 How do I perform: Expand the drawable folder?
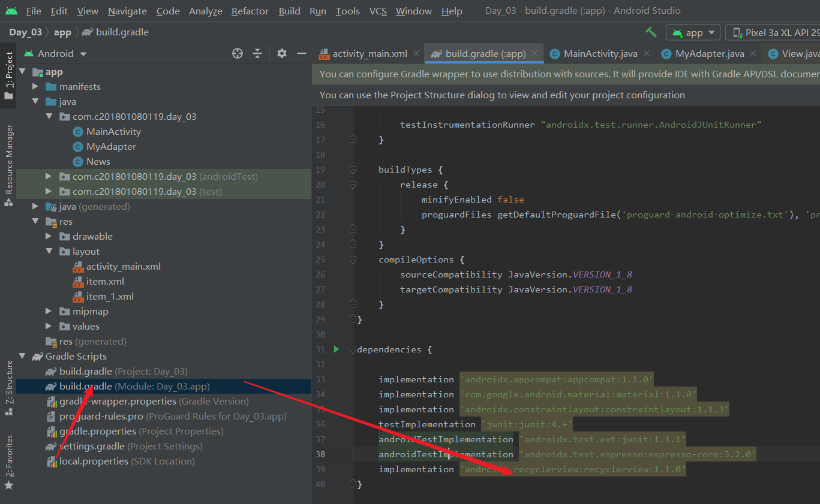click(49, 237)
